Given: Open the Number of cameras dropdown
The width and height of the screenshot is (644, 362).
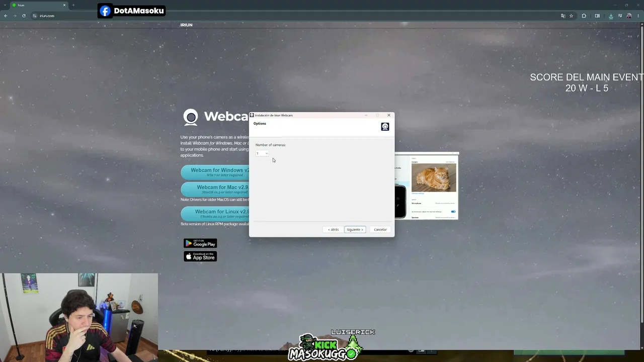Looking at the screenshot, I should click(262, 153).
